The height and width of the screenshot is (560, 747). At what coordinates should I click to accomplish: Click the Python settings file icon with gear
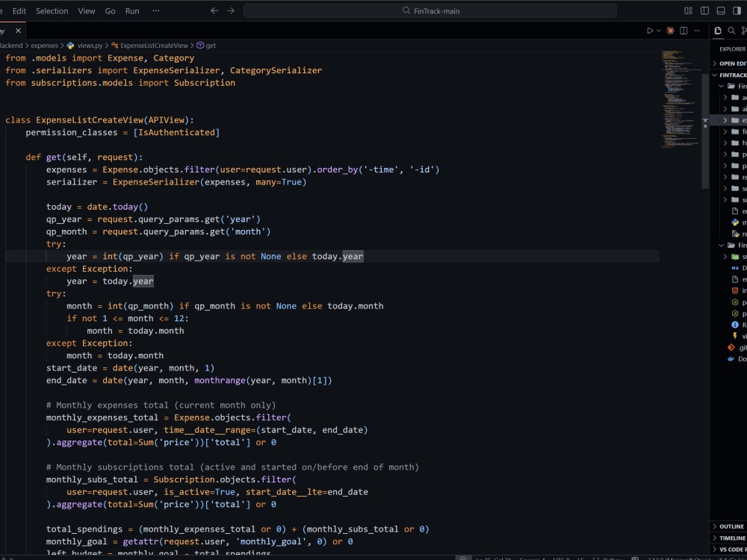click(735, 234)
